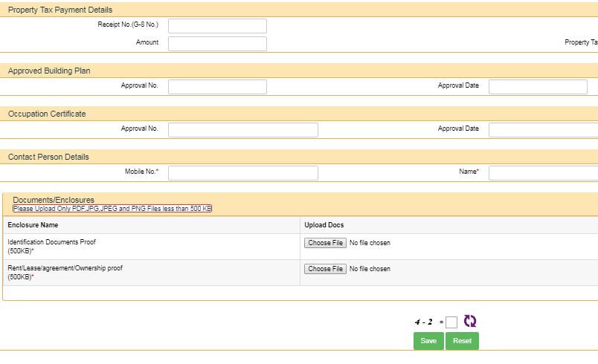
Task: Click Approved Building Plan Approval Date field
Action: 538,87
